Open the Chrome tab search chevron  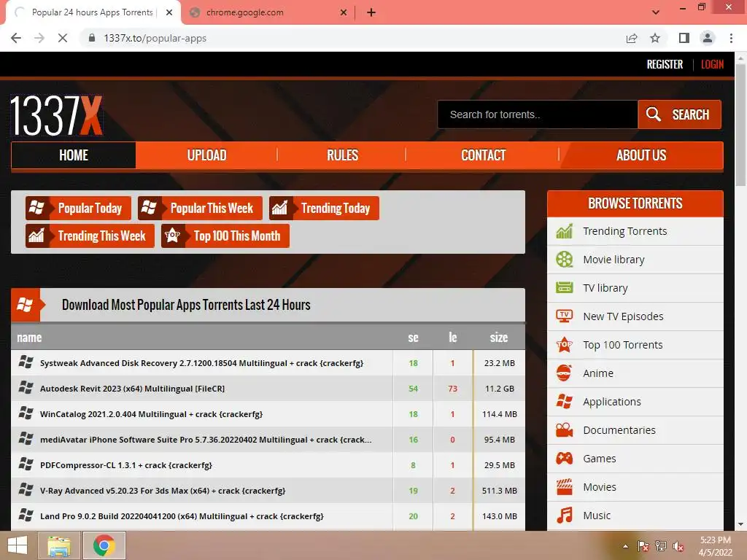[656, 12]
